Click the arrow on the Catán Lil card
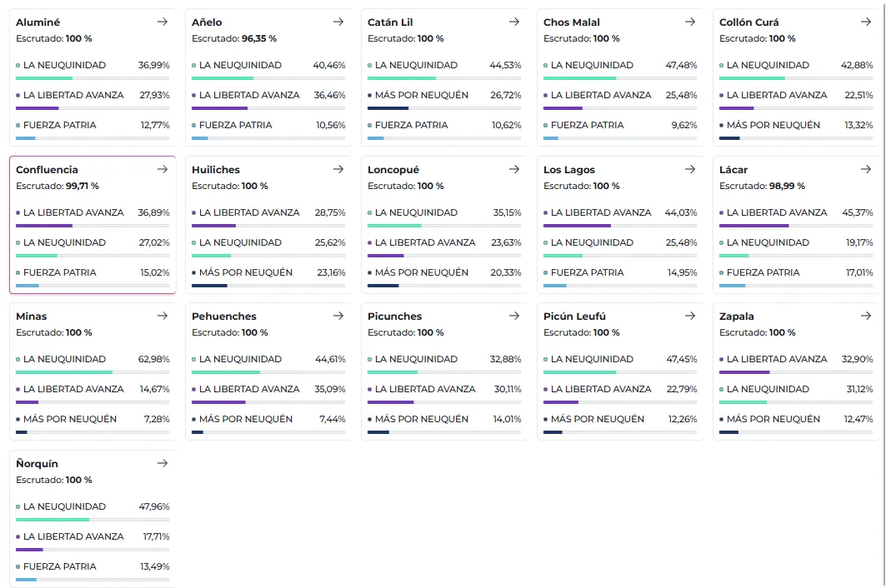Screen dimensions: 886x588 (x=514, y=22)
